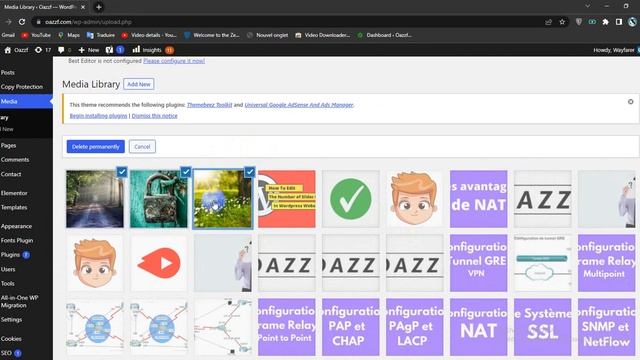Open Traduire bookmark

(101, 35)
